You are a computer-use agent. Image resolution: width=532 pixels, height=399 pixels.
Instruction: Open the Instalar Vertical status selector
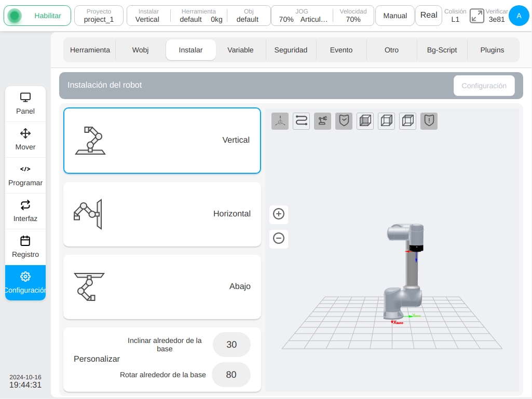[147, 16]
